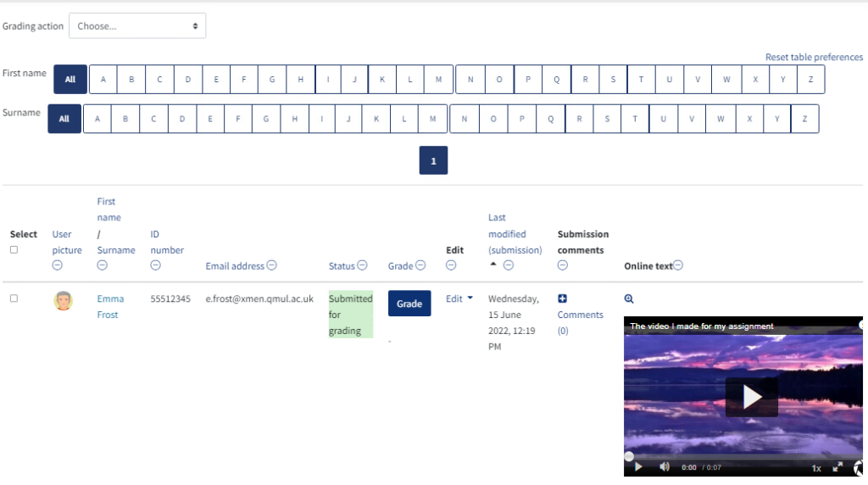Hide the Last modified column
This screenshot has width=868, height=485.
click(509, 265)
